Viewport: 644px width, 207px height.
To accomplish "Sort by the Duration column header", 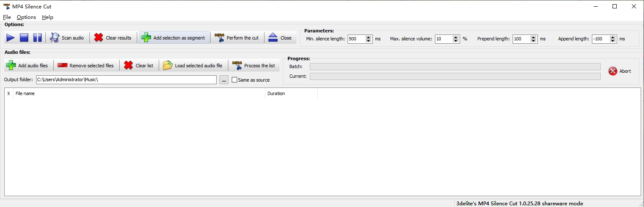I will tap(291, 93).
